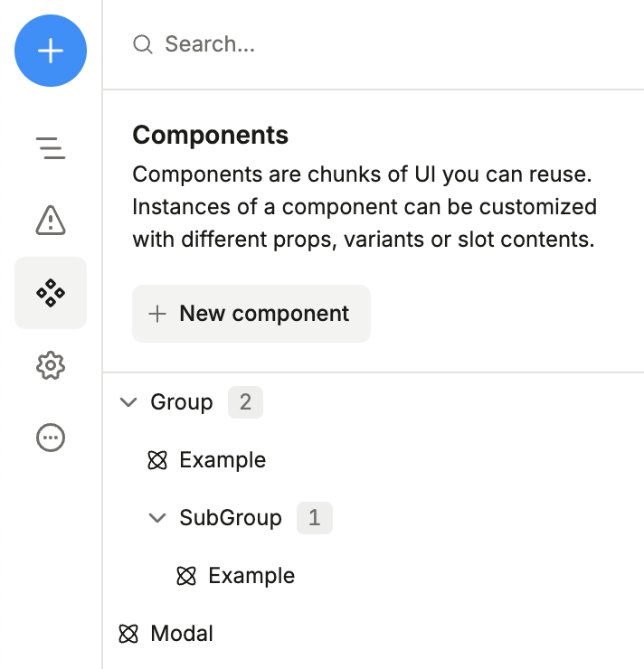Click the component icon beside Modal
The width and height of the screenshot is (644, 669).
coord(129,634)
